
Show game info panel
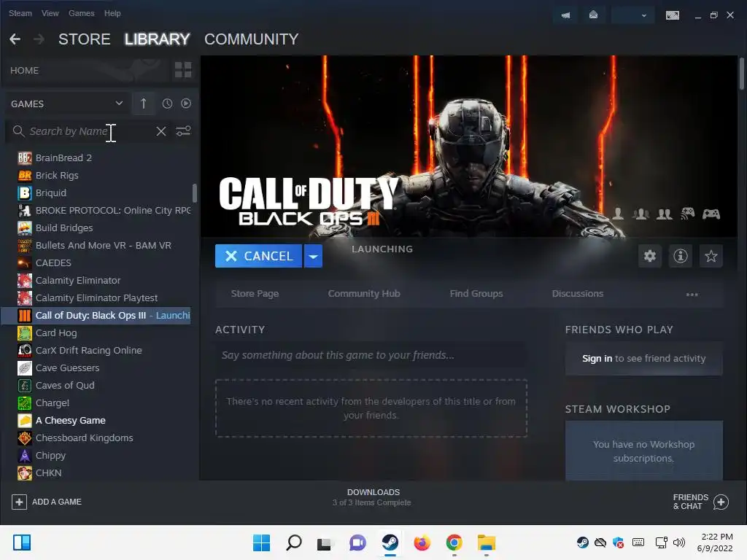[681, 256]
